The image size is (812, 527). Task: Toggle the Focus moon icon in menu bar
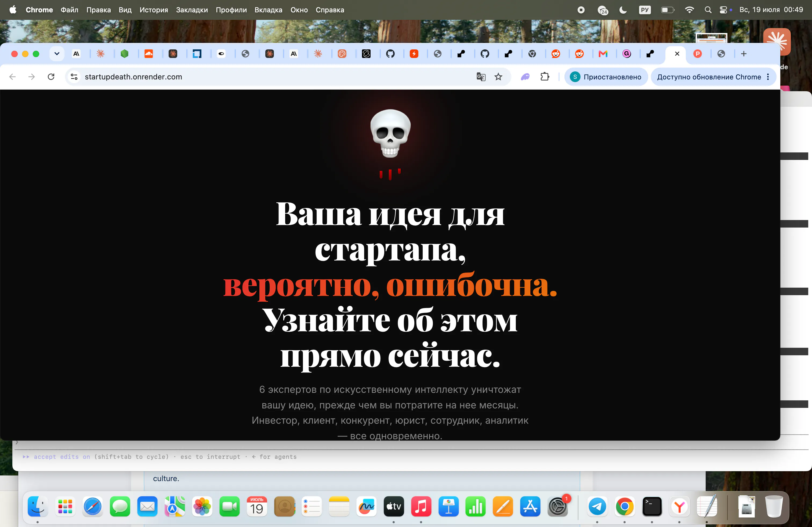623,10
